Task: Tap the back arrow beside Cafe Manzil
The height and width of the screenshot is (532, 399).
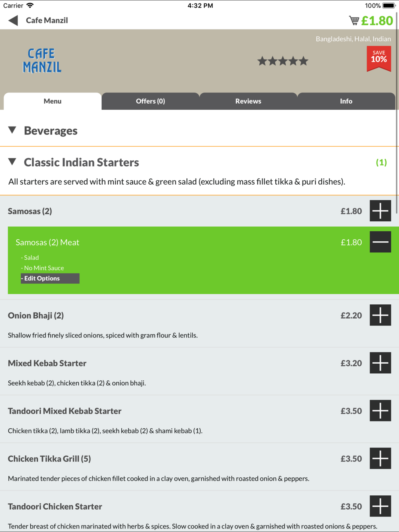Action: click(13, 20)
